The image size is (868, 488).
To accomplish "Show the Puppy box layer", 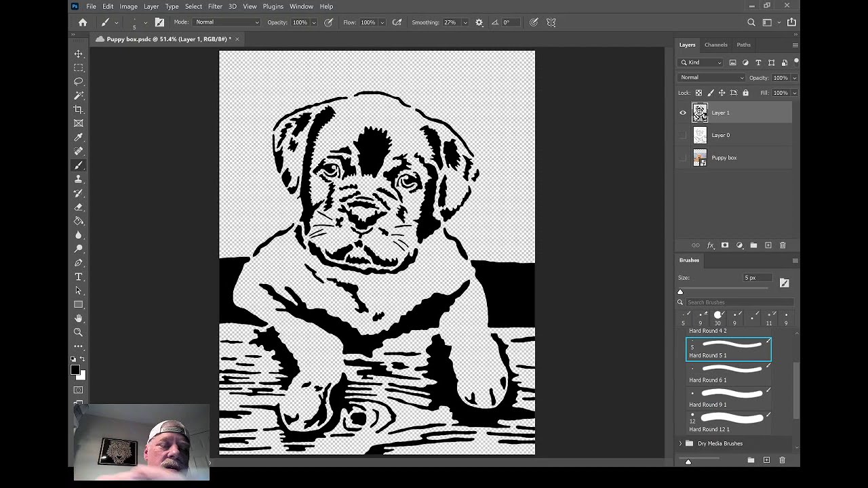I will (683, 158).
